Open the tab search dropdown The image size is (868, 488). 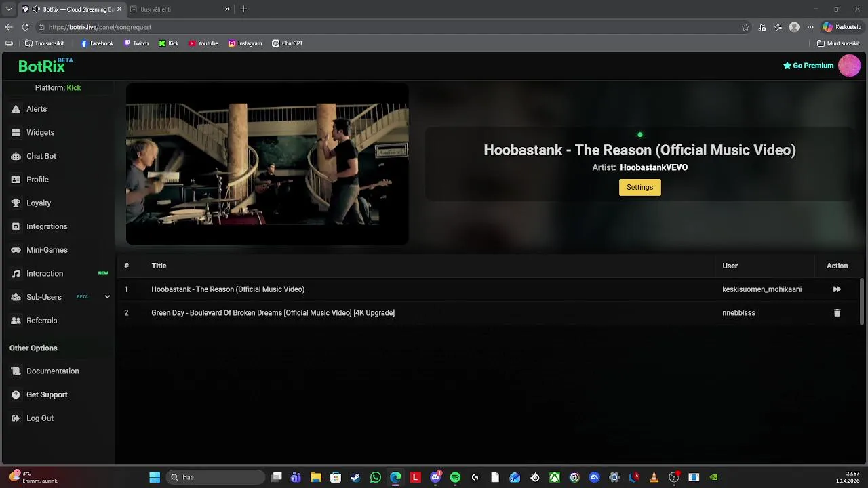point(9,9)
